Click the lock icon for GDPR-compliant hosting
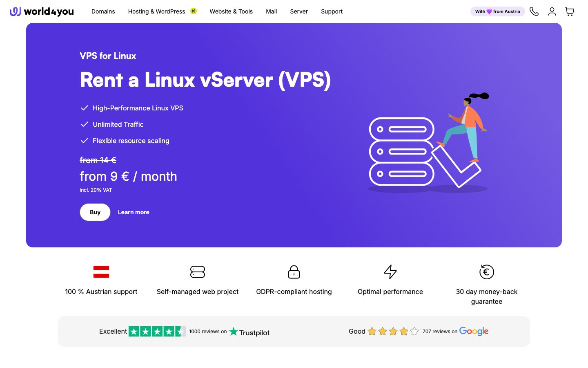The height and width of the screenshot is (368, 588). pos(294,272)
